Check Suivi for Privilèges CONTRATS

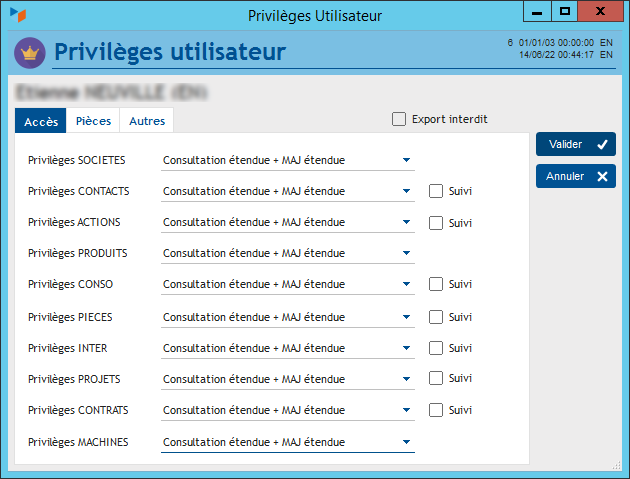click(x=436, y=410)
